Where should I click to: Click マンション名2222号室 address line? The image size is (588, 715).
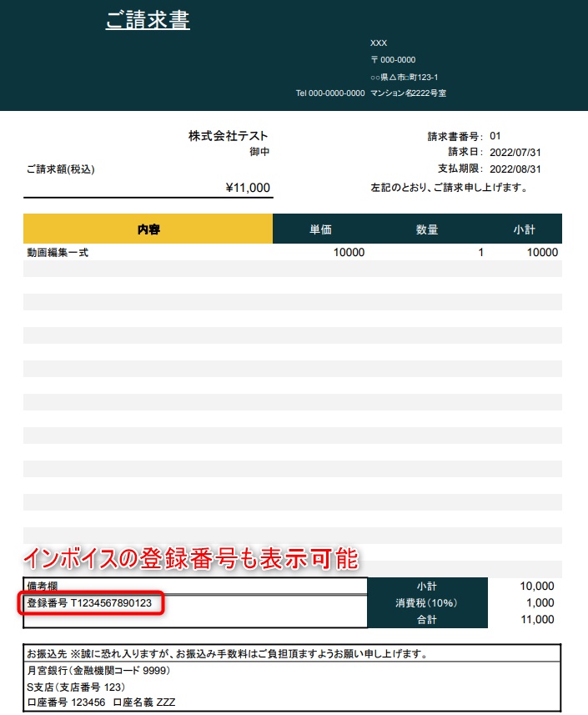[408, 93]
